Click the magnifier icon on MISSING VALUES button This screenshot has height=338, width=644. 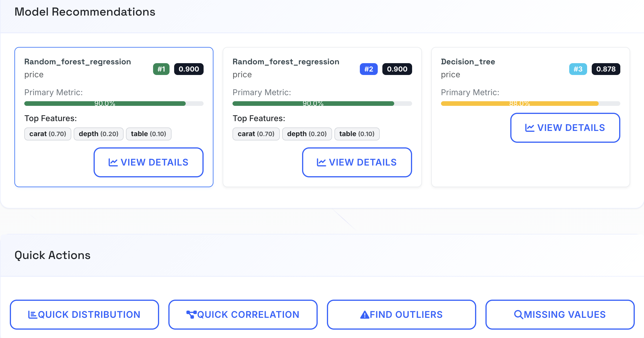coord(519,314)
